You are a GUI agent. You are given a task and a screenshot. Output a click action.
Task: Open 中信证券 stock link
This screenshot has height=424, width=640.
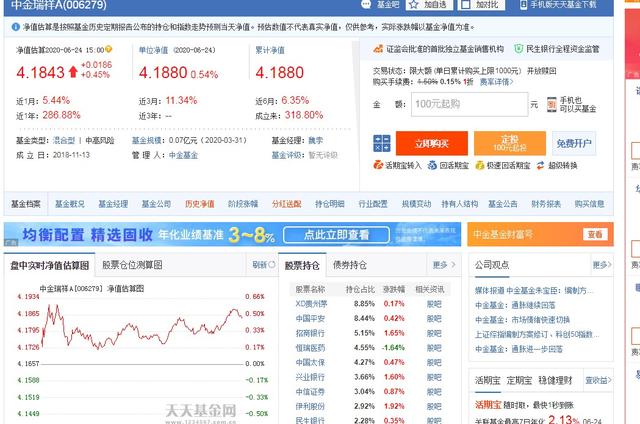pos(310,392)
